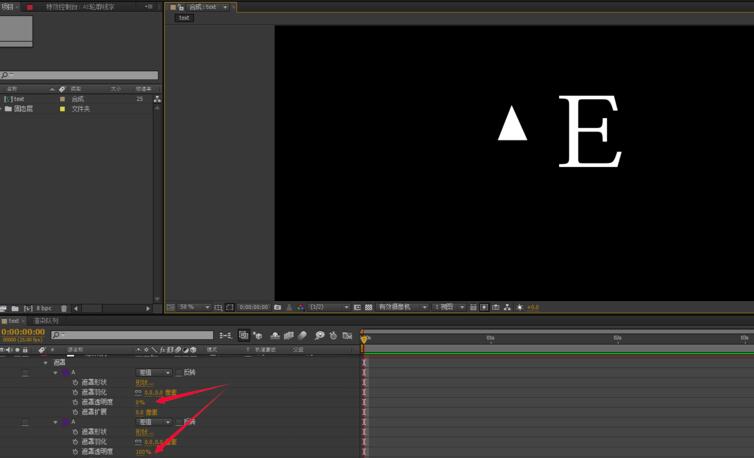
Task: Collapse the first mask A triangle
Action: click(55, 373)
